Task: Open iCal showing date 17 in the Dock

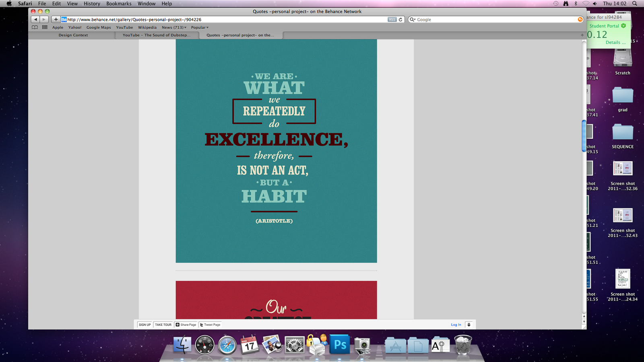Action: [x=249, y=345]
